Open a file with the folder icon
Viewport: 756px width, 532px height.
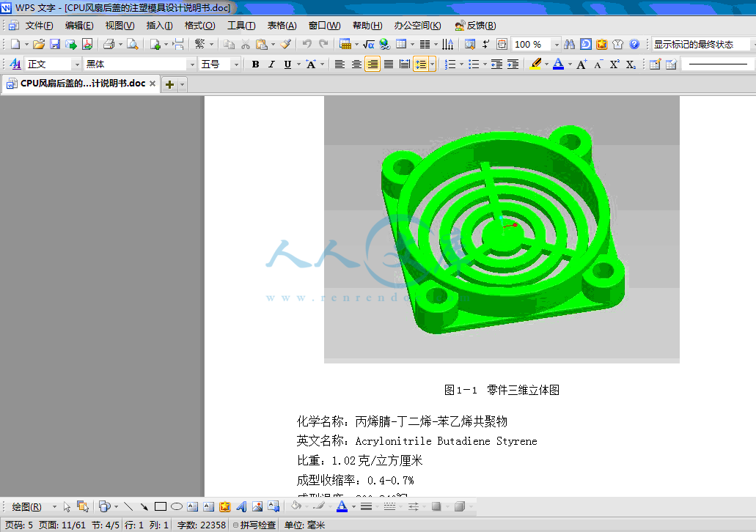tap(39, 44)
